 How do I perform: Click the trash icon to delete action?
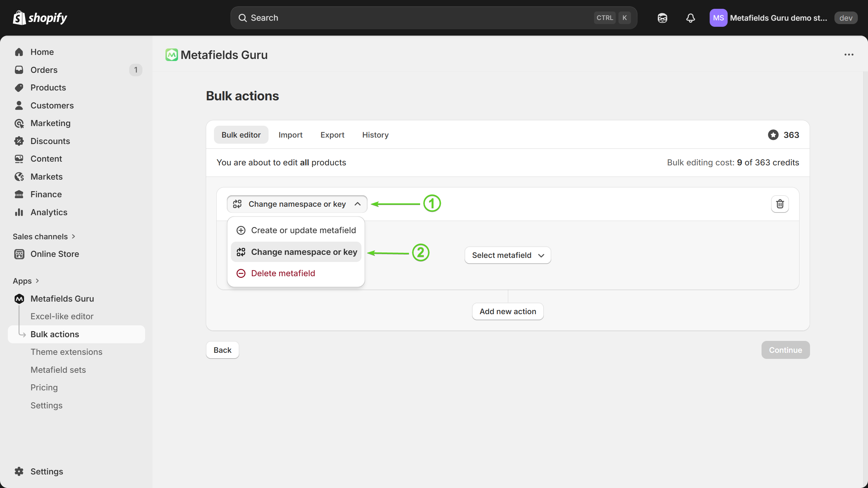[780, 204]
